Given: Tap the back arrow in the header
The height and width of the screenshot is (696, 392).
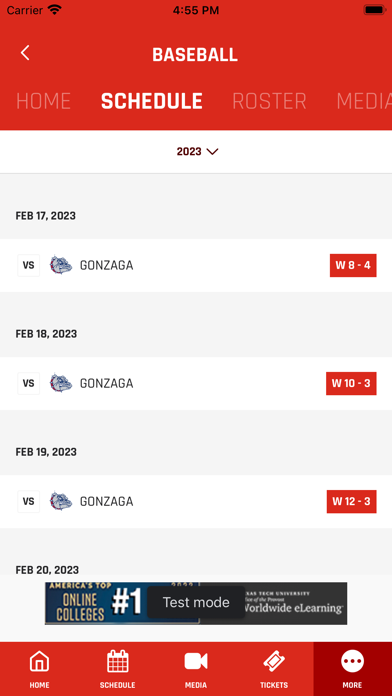Looking at the screenshot, I should (x=25, y=53).
